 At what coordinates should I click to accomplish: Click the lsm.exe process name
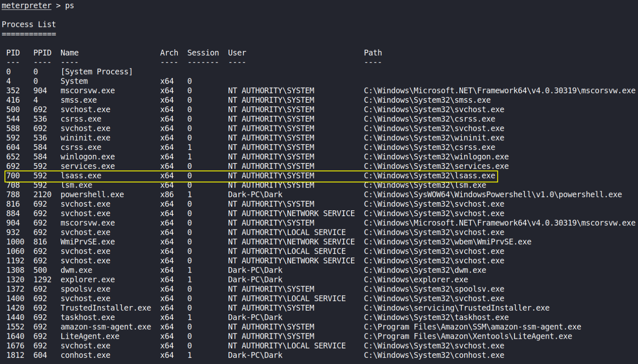(x=76, y=185)
